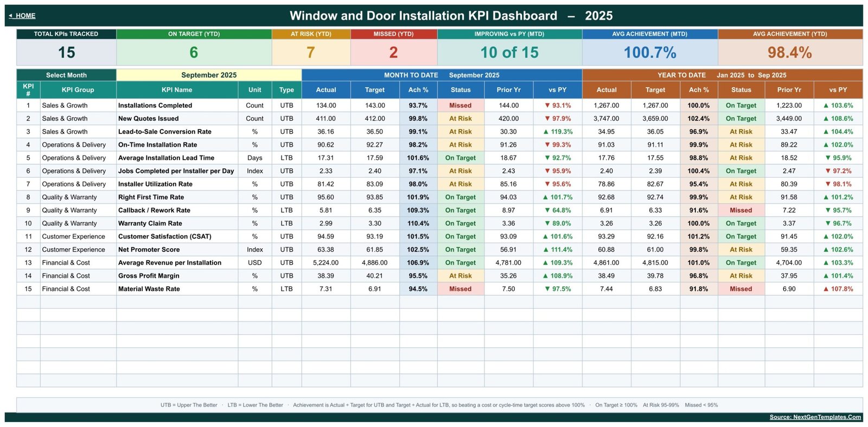Viewport: 868px width, 427px height.
Task: Click the dashboard title text
Action: coord(451,16)
